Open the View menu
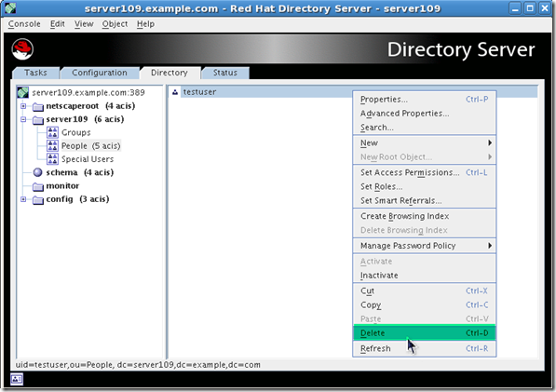The width and height of the screenshot is (556, 392). (84, 24)
